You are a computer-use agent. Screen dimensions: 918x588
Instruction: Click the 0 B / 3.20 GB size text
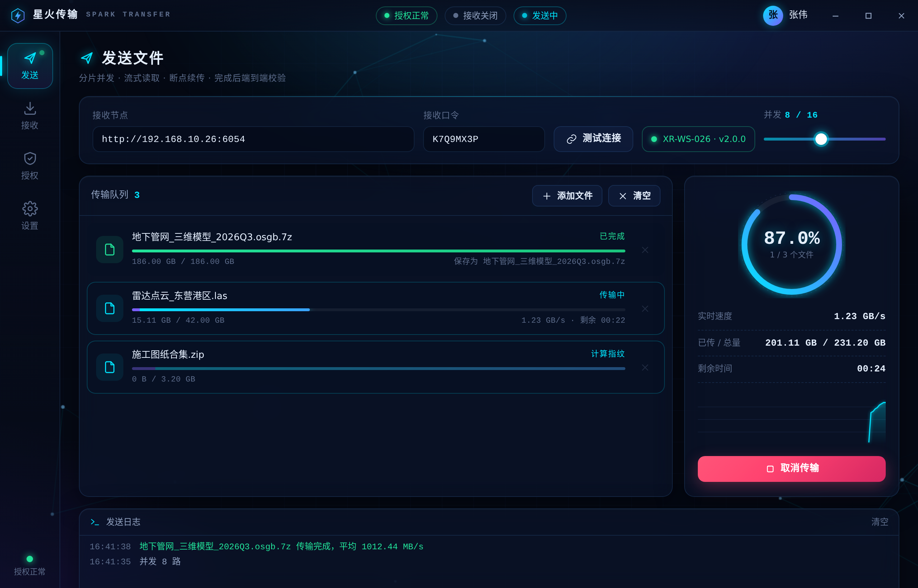(x=164, y=379)
